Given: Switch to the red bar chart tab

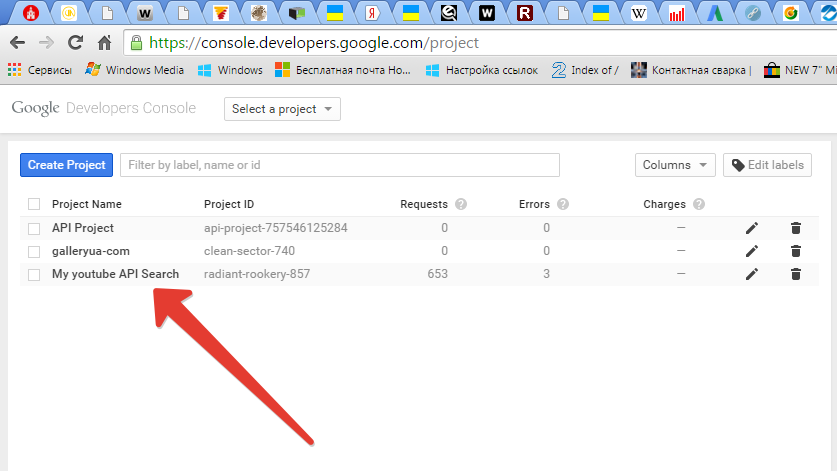Looking at the screenshot, I should point(676,13).
